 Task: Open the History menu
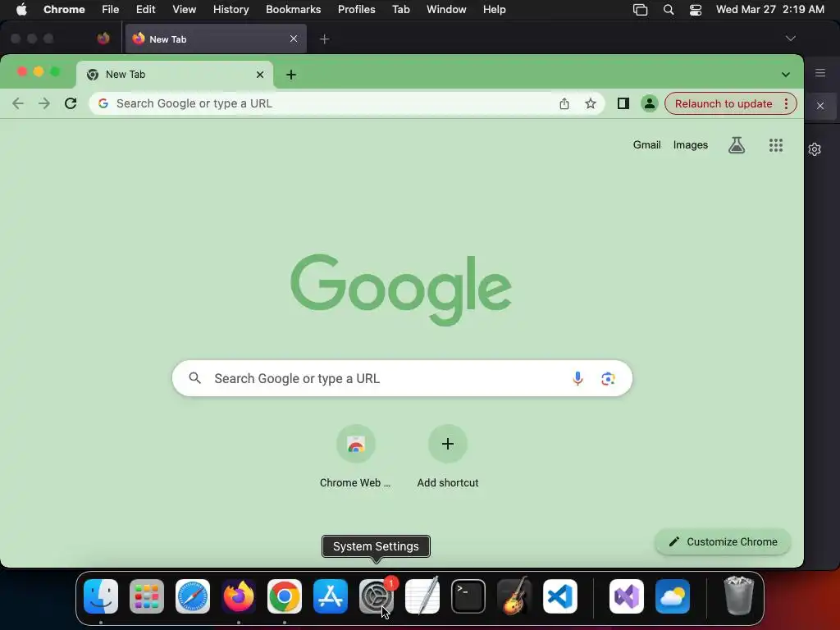click(231, 9)
